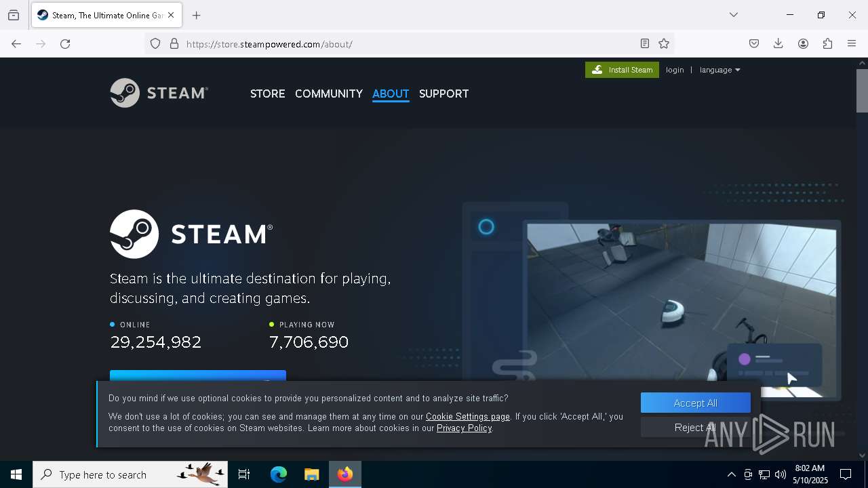Click the large Steam logo on page

click(x=191, y=234)
